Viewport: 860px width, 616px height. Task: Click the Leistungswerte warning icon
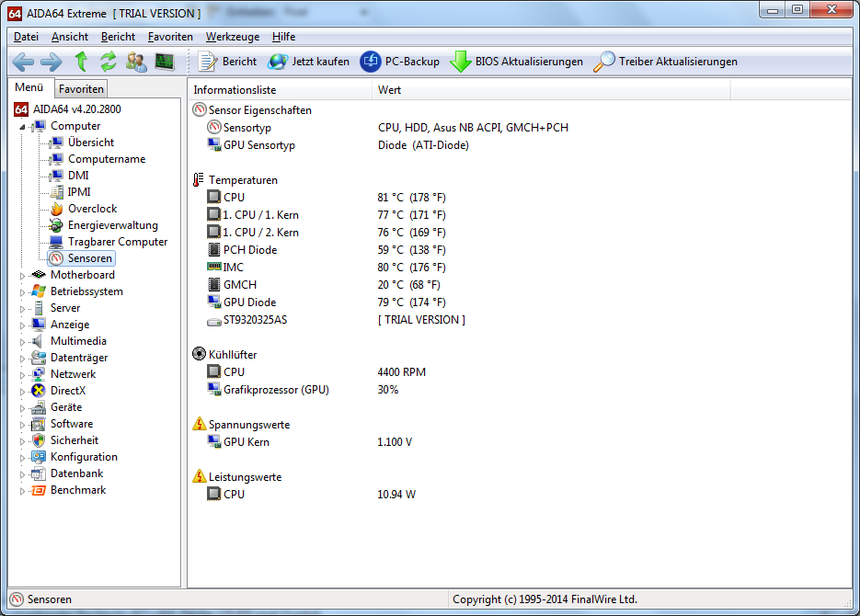[x=199, y=476]
